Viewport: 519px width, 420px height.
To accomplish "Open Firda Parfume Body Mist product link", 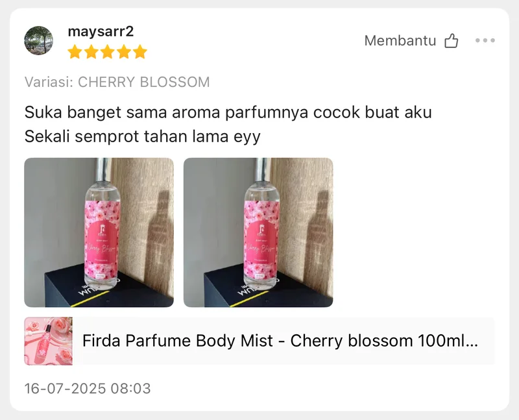I will [280, 341].
